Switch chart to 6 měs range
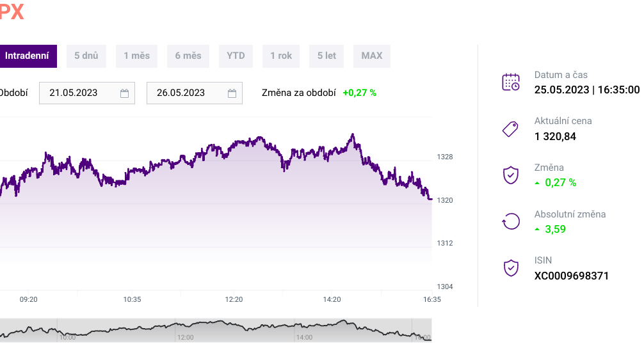The image size is (644, 362). pyautogui.click(x=188, y=56)
